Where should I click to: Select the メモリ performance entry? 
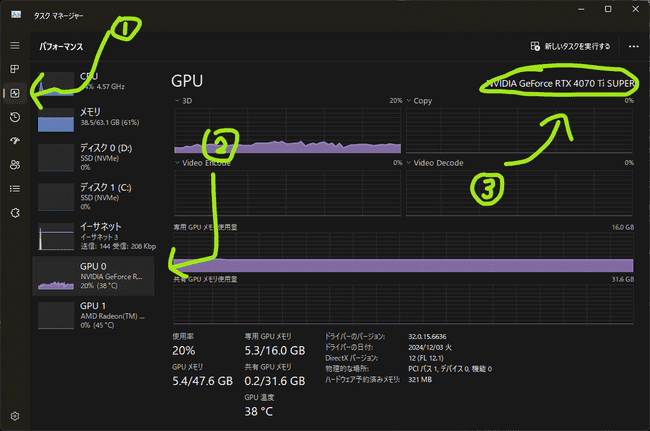click(x=93, y=118)
